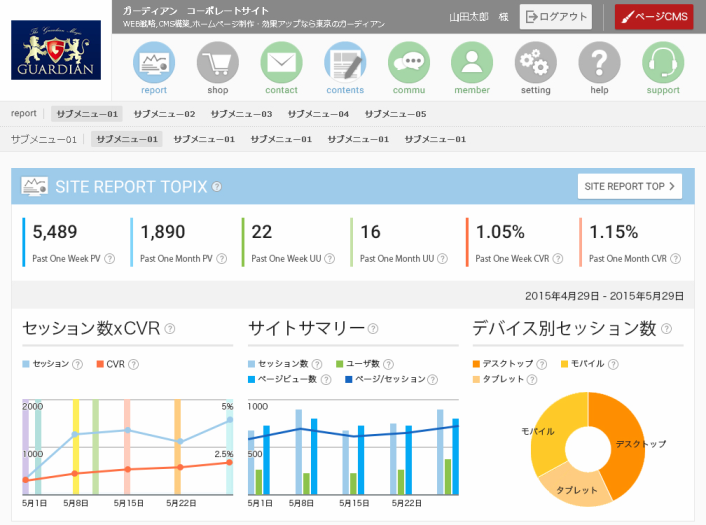Viewport: 706px width, 525px height.
Task: Select サブメニュー-02 tab
Action: [x=164, y=114]
